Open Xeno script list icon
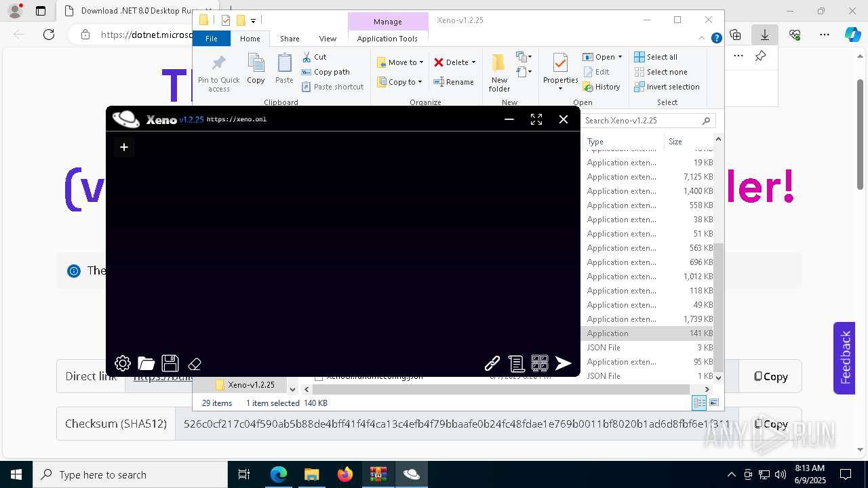This screenshot has height=488, width=868. point(516,363)
